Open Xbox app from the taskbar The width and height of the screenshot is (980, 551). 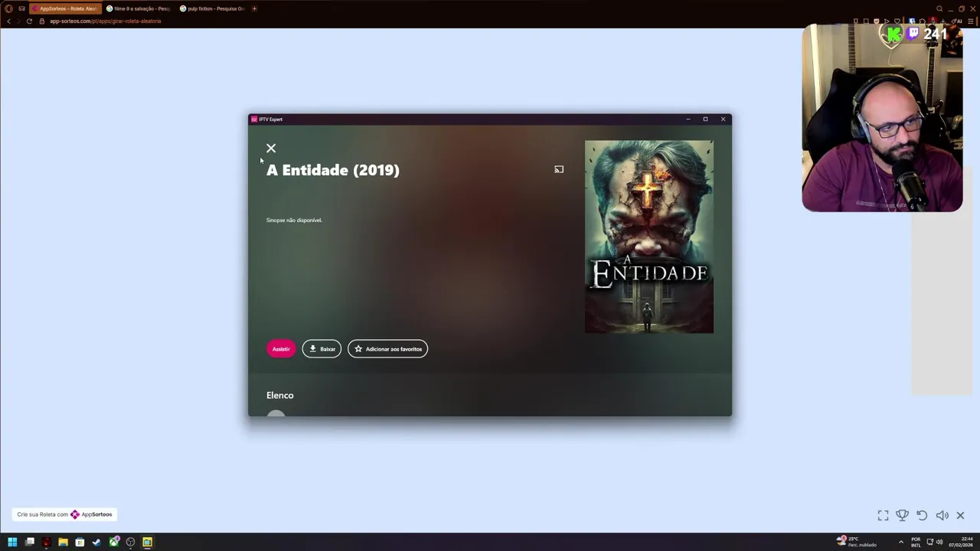[113, 542]
